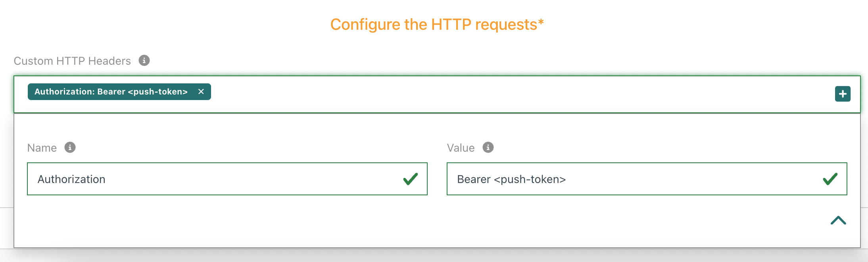Remove the Authorization Bearer header tag
The height and width of the screenshot is (262, 868).
[x=201, y=92]
